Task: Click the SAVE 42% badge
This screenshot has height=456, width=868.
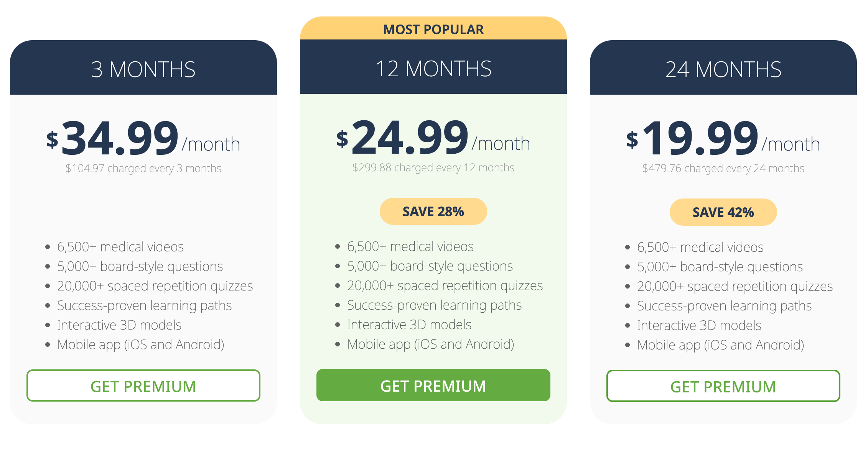Action: (x=723, y=212)
